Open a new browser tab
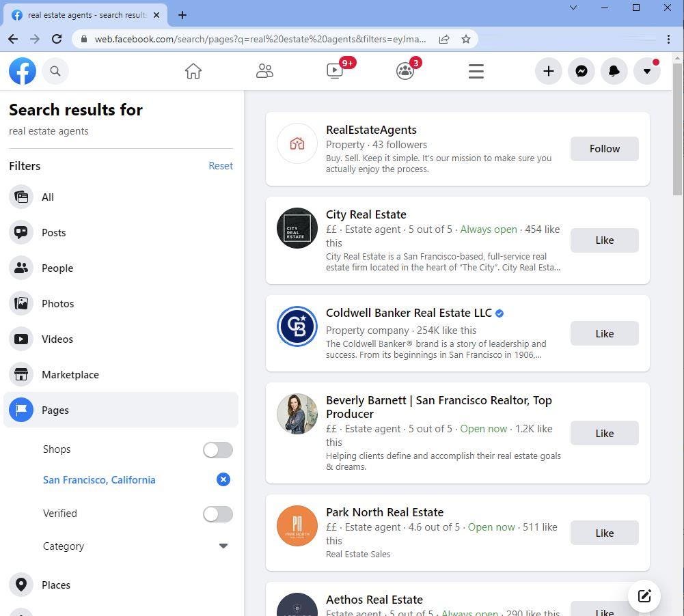 [x=182, y=15]
